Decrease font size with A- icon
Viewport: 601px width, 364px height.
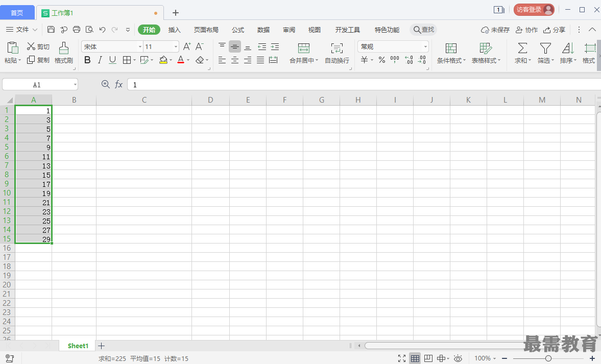[199, 46]
